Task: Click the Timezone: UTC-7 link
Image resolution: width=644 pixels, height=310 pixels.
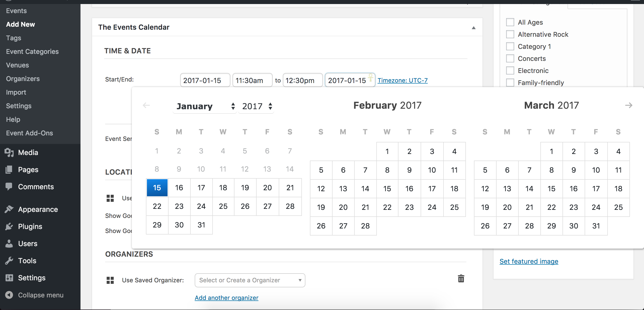Action: click(x=403, y=80)
